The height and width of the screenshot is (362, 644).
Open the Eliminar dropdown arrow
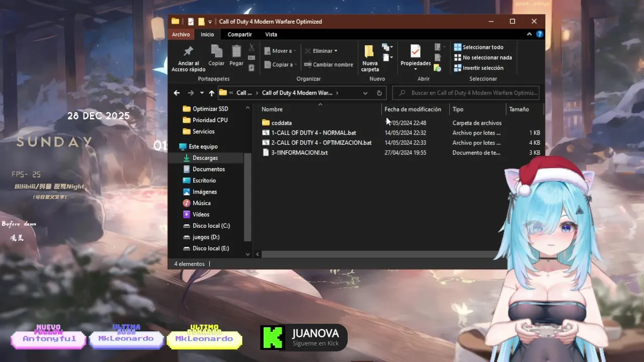[336, 51]
